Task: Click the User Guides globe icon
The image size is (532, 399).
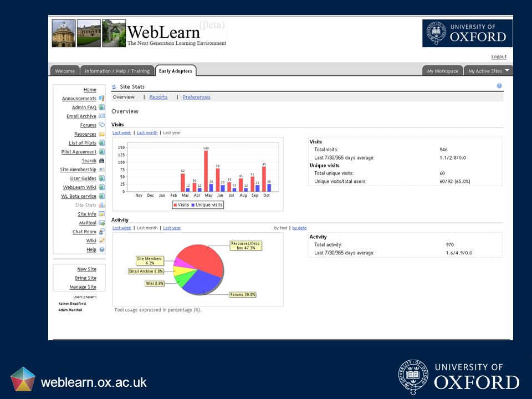Action: (101, 178)
